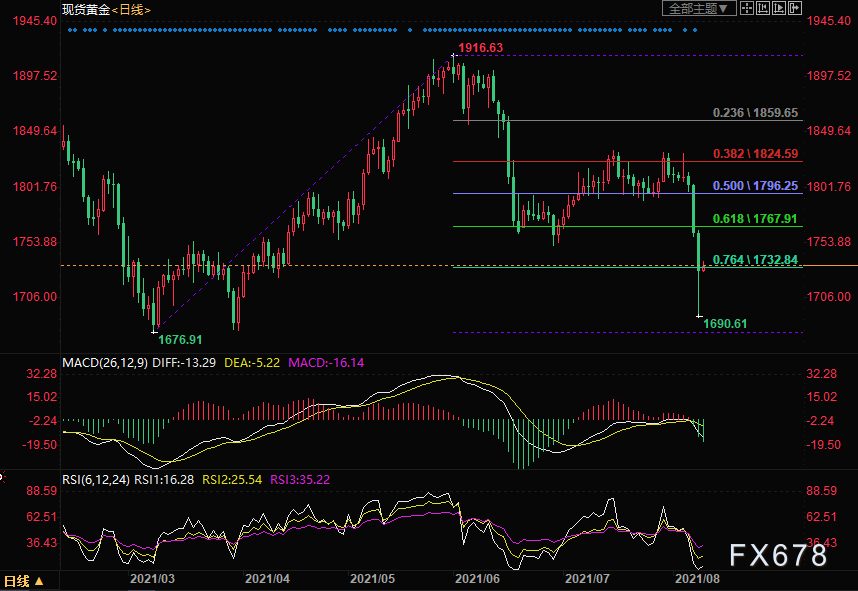Viewport: 858px width, 591px height.
Task: Open the 日线 period selector
Action: coord(24,581)
